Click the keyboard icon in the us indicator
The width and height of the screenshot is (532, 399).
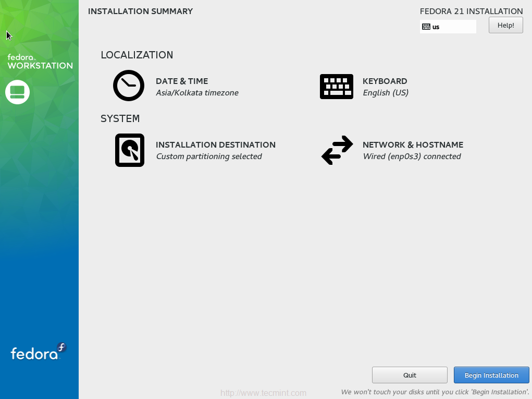(x=426, y=27)
